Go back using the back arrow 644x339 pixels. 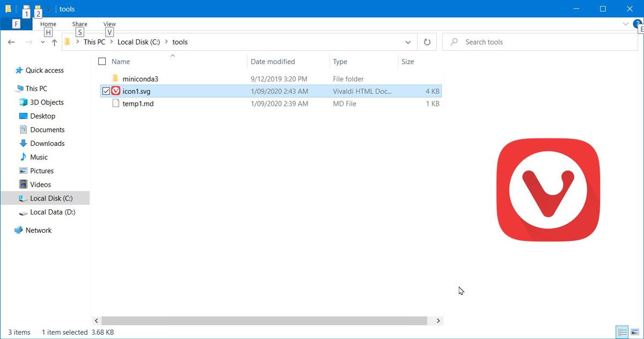[x=11, y=42]
